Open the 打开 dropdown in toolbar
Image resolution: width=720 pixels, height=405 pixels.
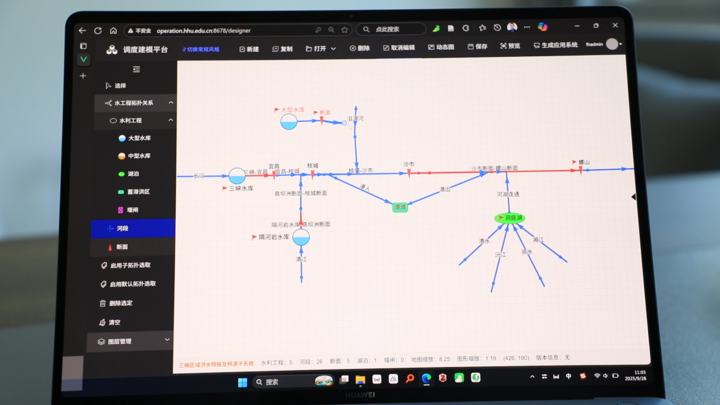coord(320,48)
